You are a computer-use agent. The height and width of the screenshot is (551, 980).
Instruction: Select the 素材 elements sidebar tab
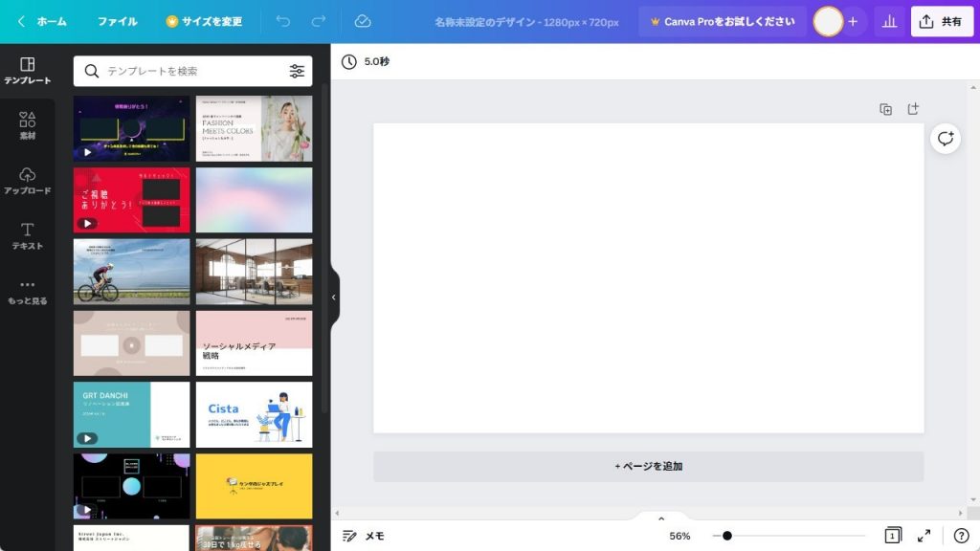[x=28, y=125]
